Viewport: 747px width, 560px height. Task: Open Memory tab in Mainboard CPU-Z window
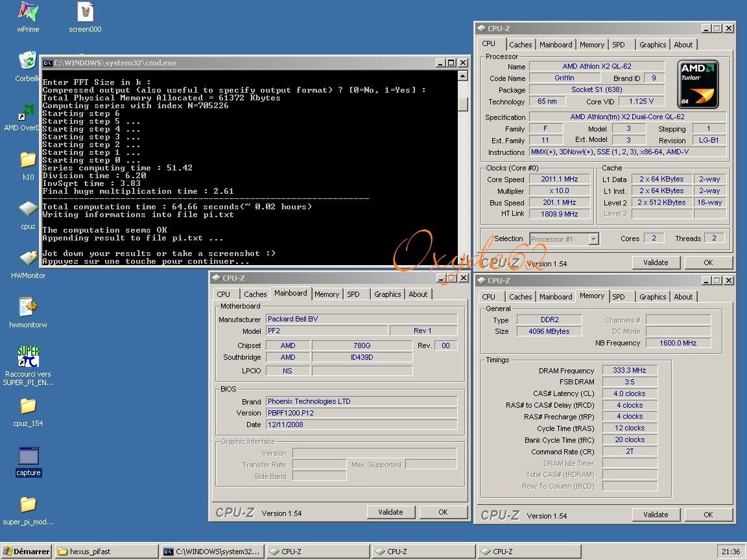point(327,294)
